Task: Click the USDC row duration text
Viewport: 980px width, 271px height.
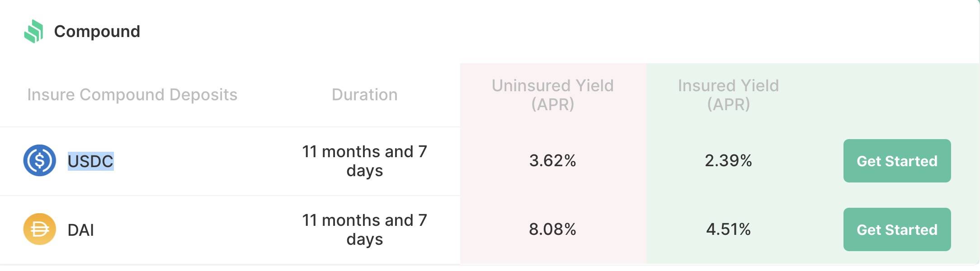Action: [364, 161]
